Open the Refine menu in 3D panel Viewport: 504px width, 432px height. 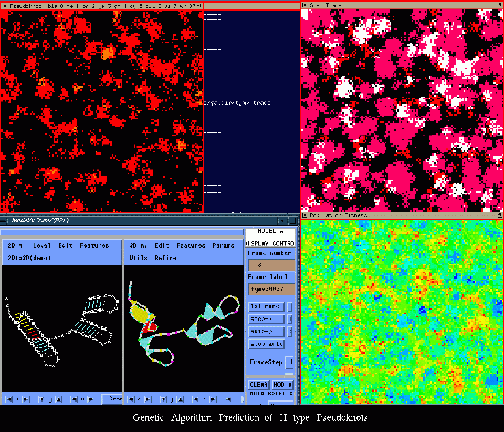coord(165,258)
